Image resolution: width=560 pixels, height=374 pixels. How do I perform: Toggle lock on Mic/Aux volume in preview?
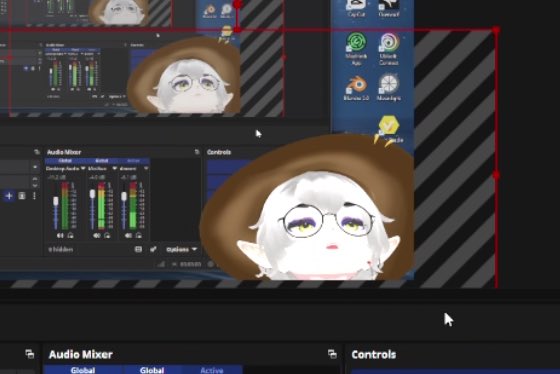click(x=107, y=235)
